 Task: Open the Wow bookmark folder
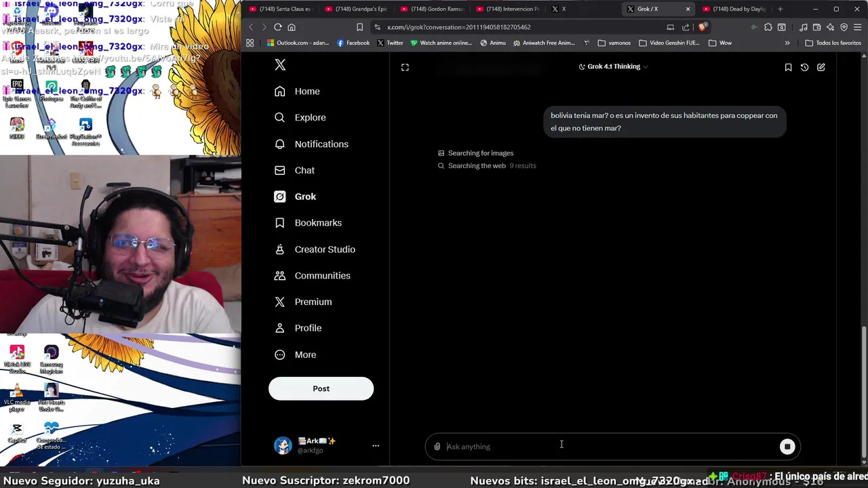click(x=720, y=43)
